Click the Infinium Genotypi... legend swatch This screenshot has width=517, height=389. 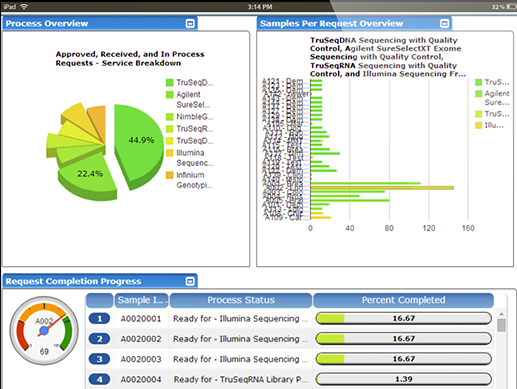point(170,175)
